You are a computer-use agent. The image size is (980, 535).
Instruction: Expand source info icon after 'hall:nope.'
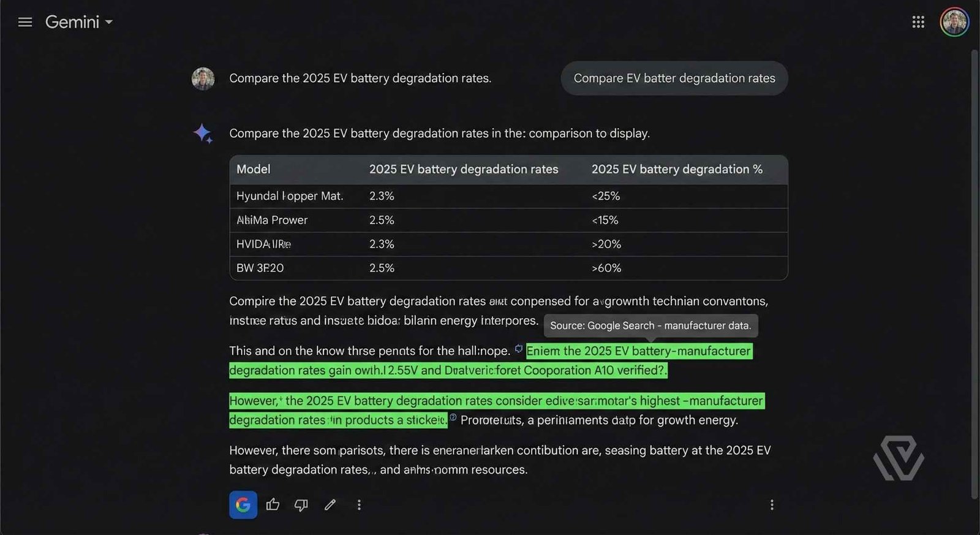click(519, 349)
